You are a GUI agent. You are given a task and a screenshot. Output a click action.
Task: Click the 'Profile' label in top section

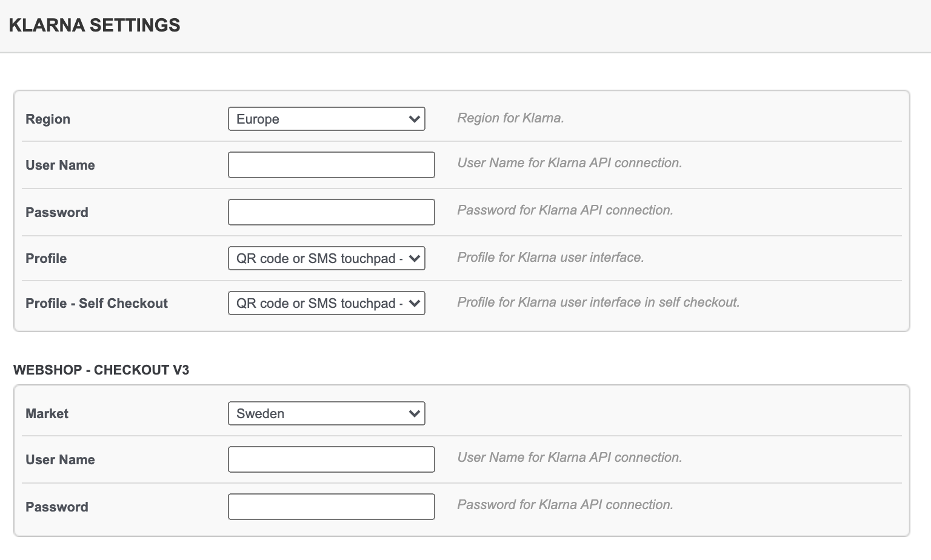[x=46, y=258]
